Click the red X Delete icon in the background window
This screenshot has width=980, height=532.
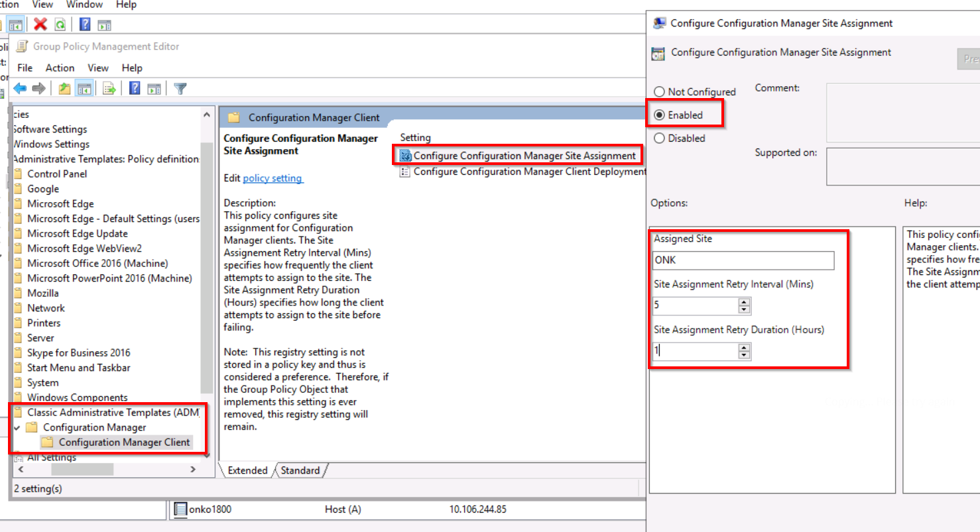tap(40, 25)
